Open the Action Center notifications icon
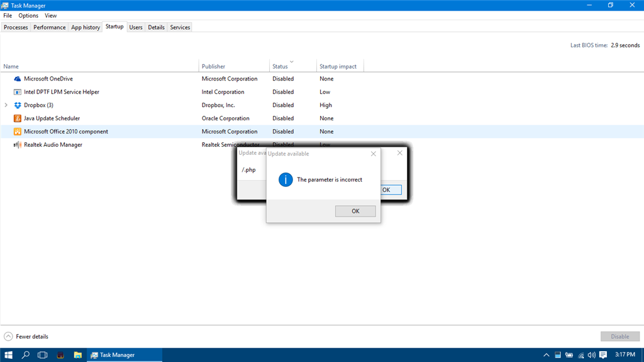This screenshot has width=644, height=362. (x=603, y=354)
